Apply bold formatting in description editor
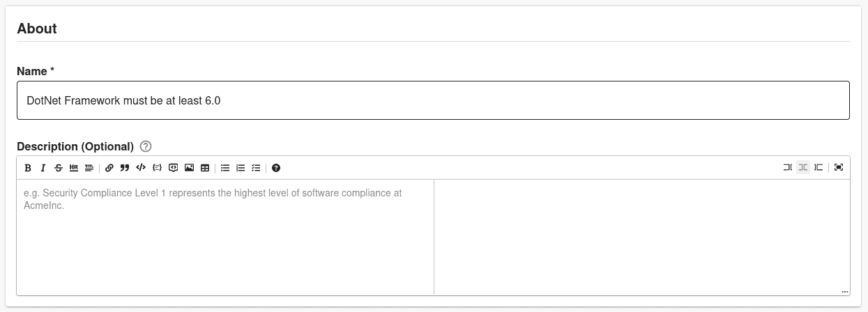868x312 pixels. click(28, 168)
